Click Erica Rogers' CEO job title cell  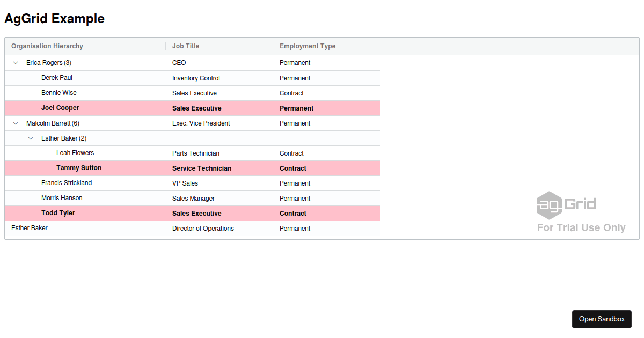click(179, 63)
